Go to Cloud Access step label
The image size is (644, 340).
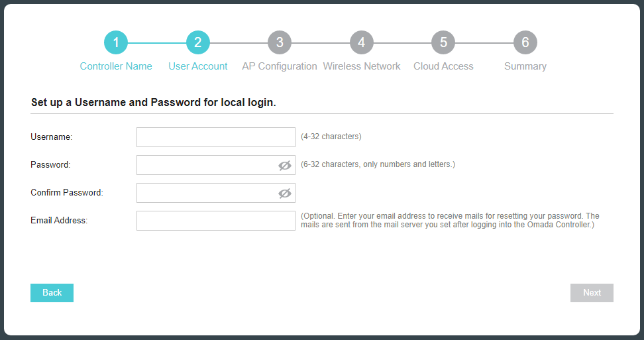[x=443, y=66]
